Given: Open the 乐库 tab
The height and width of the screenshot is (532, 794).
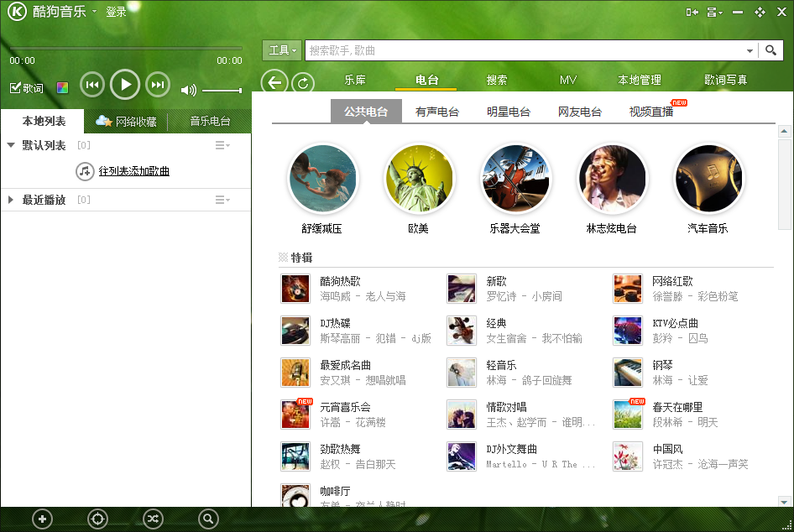Looking at the screenshot, I should (355, 80).
